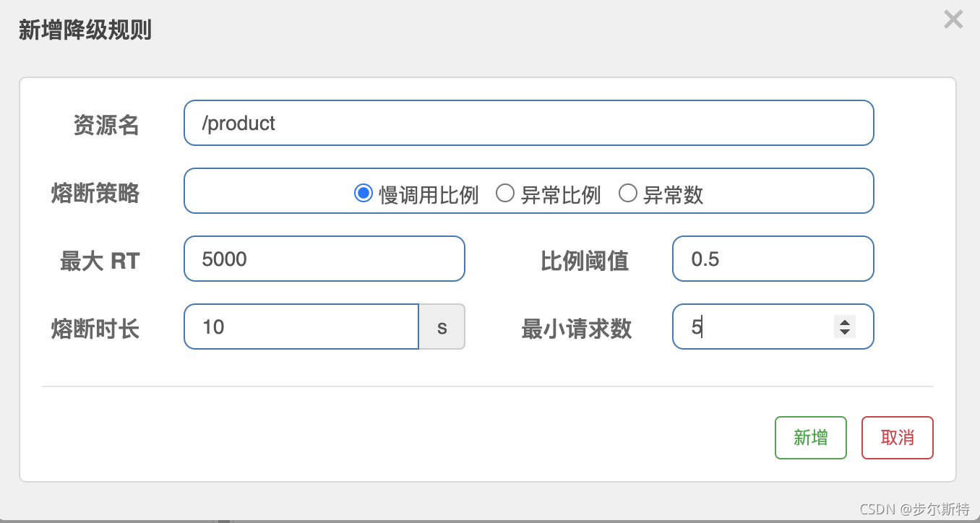Image resolution: width=980 pixels, height=523 pixels.
Task: Click inside the 最小请求数 number field
Action: click(752, 327)
